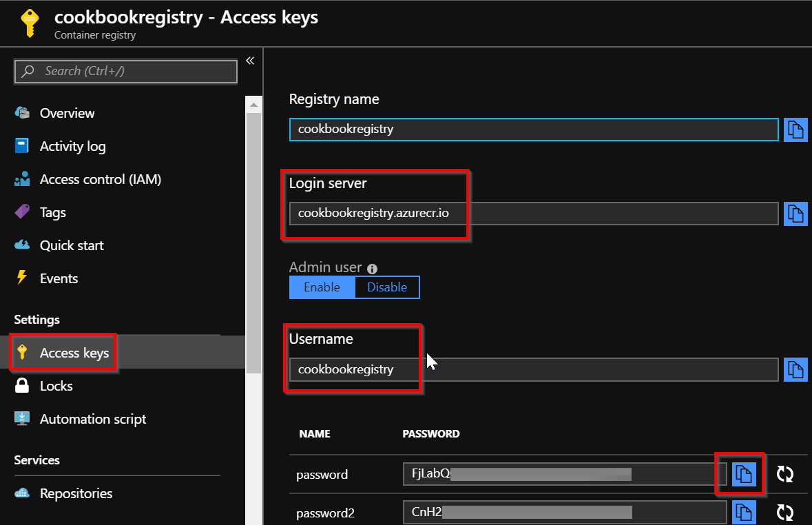Enable the Admin user

[x=322, y=287]
